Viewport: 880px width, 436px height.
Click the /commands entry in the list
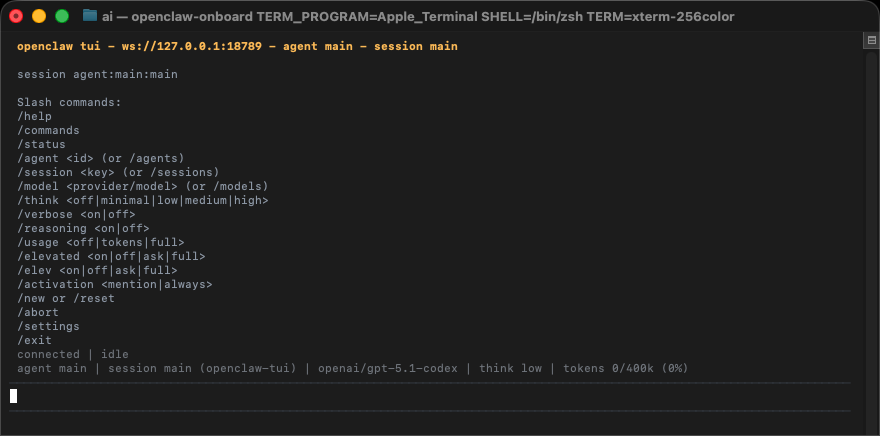coord(48,130)
